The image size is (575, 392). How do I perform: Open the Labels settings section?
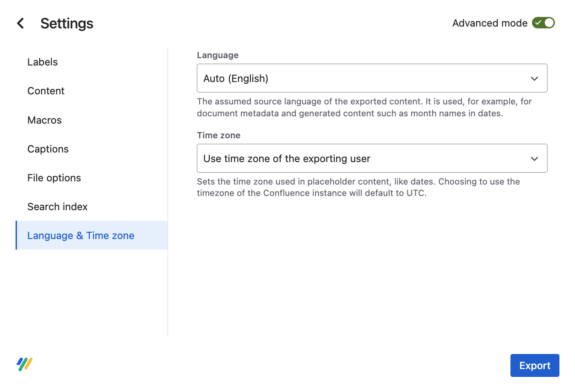coord(43,62)
